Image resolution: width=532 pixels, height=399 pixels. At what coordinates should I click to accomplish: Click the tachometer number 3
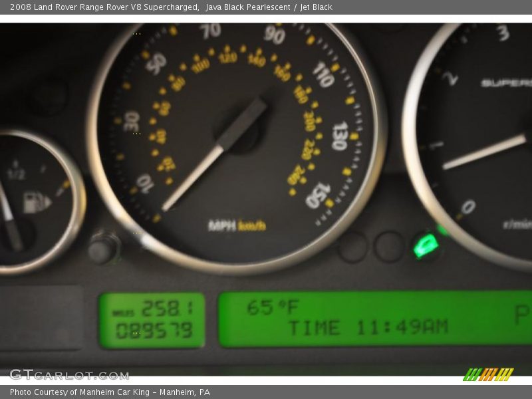pos(503,33)
